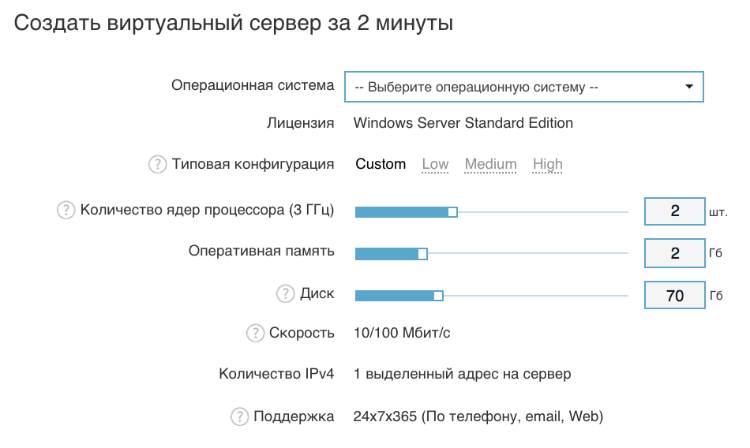
Task: Click the question mark beside Диск
Action: (285, 294)
